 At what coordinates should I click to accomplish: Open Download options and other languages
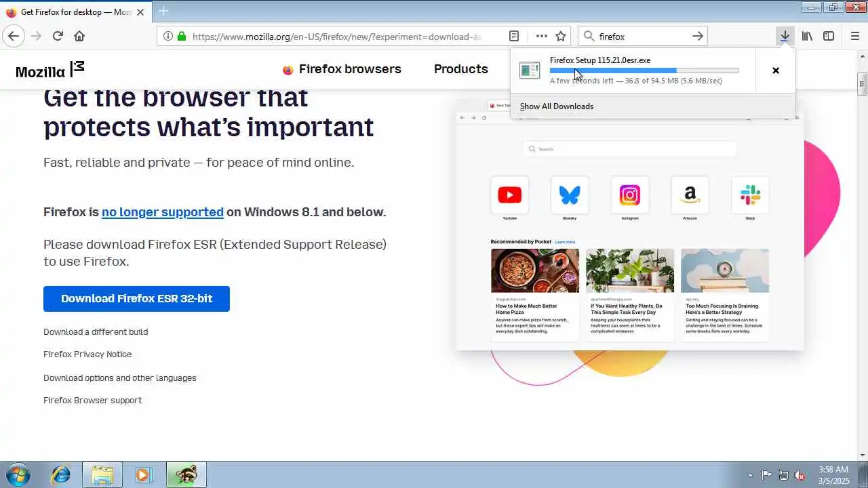(x=120, y=378)
